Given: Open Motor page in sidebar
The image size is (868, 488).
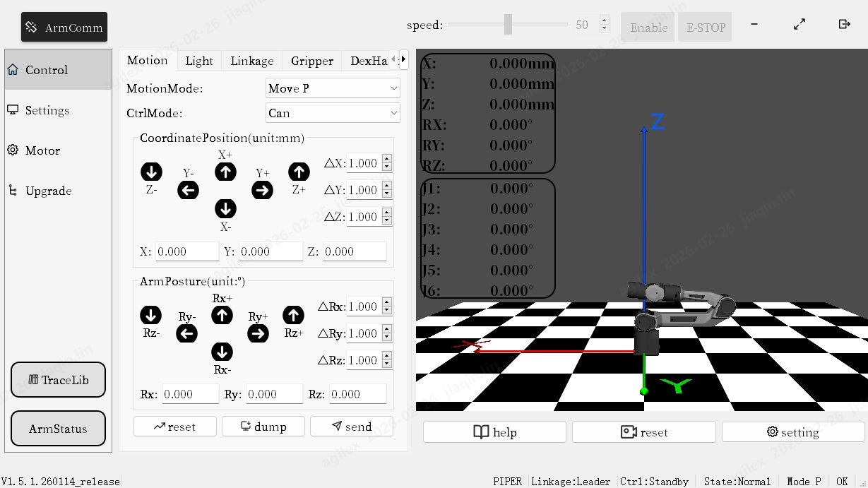Looking at the screenshot, I should 42,150.
